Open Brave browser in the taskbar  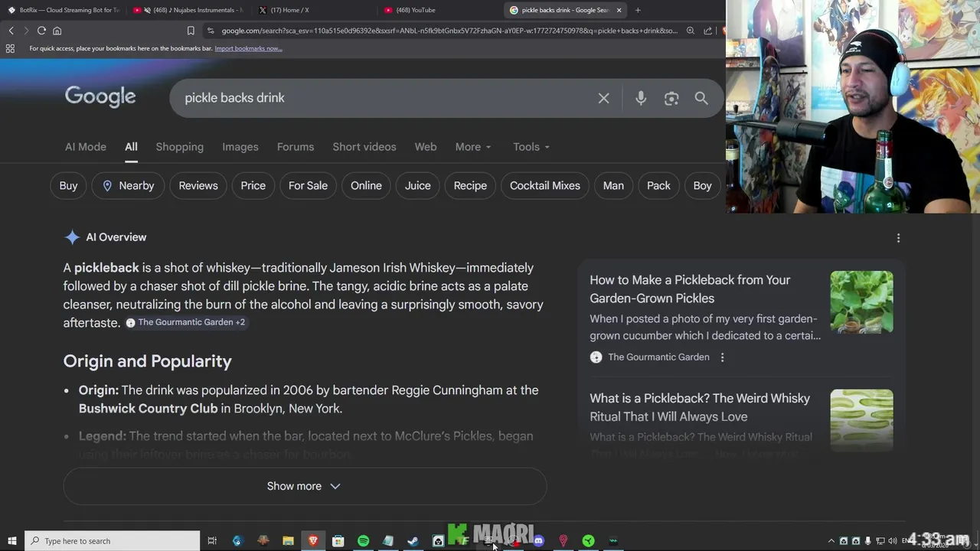pos(313,541)
